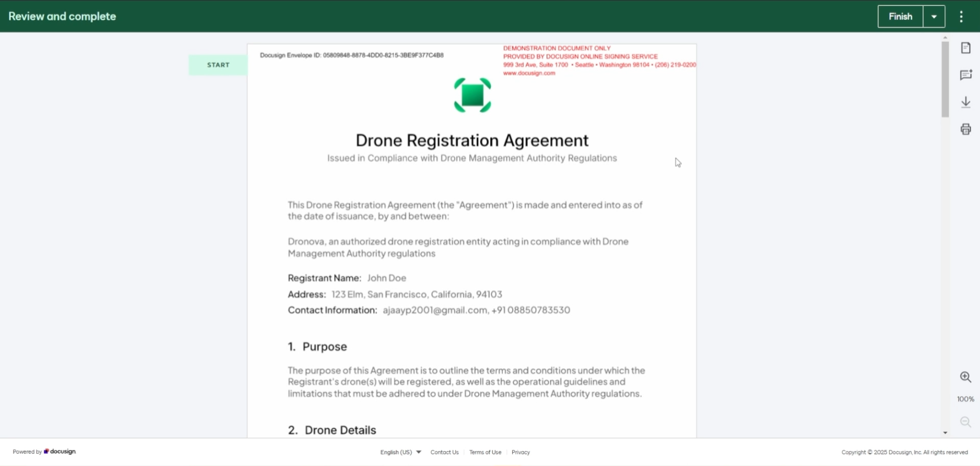980x466 pixels.
Task: Click the vertical scrollbar thumb
Action: [945, 79]
